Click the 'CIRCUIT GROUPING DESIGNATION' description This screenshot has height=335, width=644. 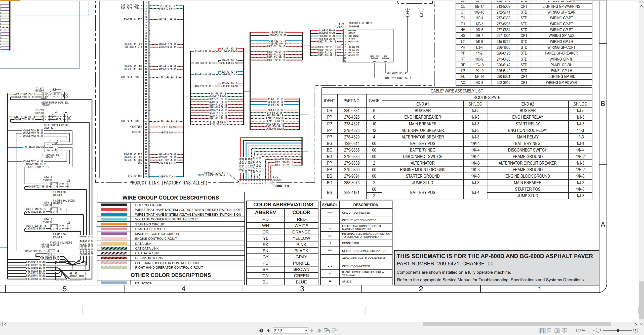pyautogui.click(x=364, y=251)
